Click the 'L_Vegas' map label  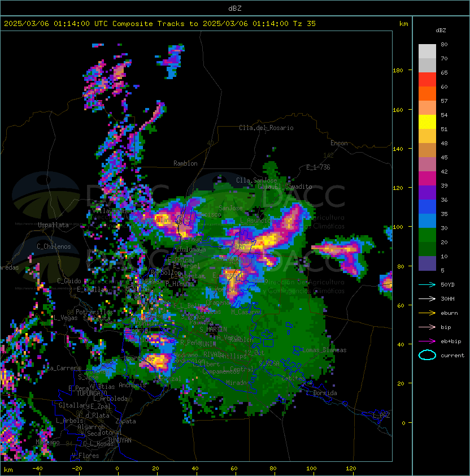[66, 318]
